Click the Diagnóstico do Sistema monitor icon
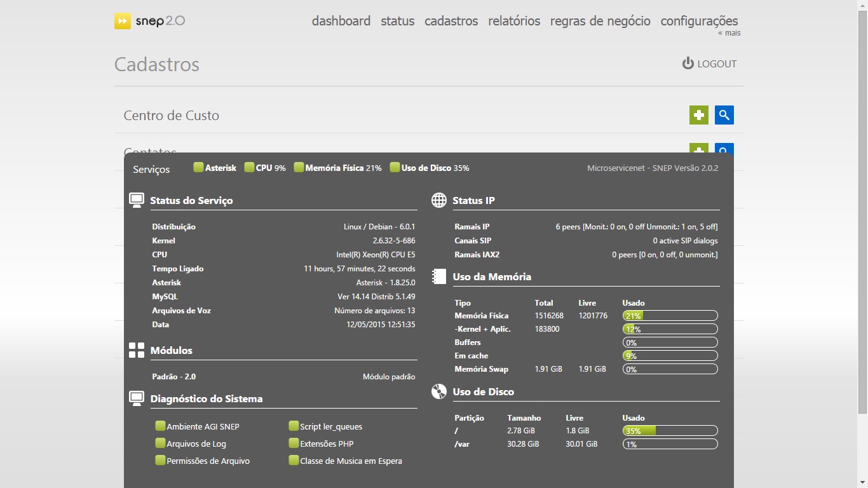 coord(137,398)
